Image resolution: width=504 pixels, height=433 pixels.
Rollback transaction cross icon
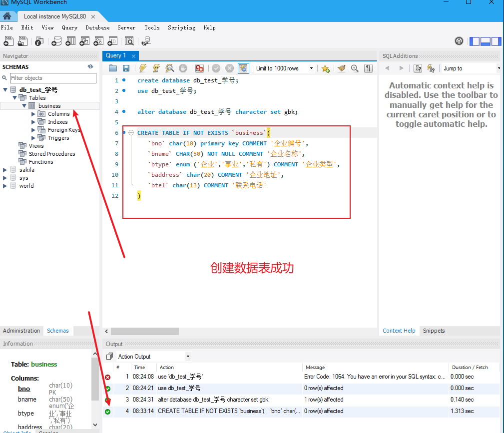pos(229,68)
